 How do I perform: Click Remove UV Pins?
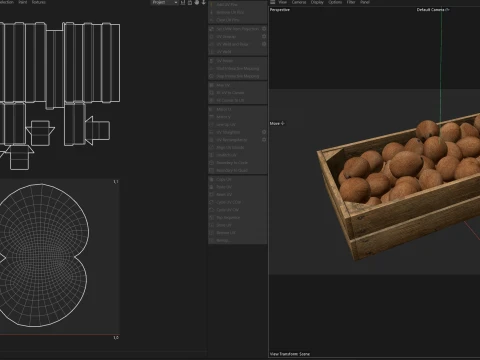[x=237, y=12]
